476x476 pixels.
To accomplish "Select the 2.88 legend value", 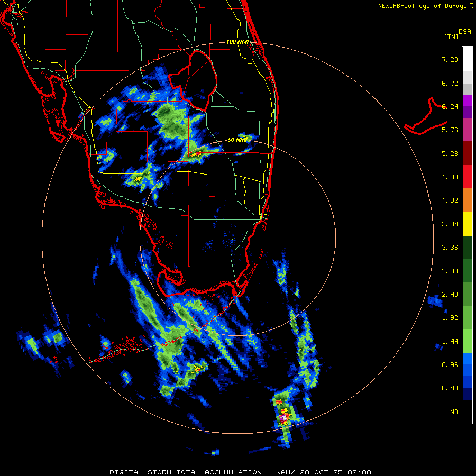I will 450,271.
